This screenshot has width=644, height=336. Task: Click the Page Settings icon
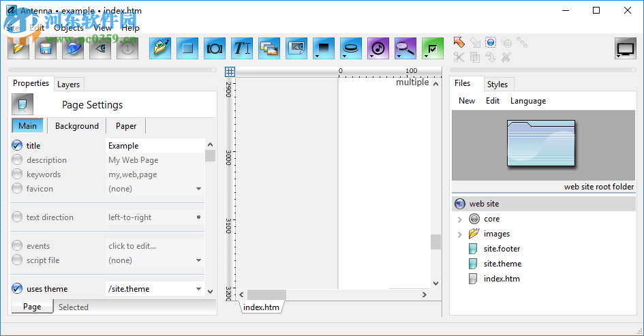tap(22, 104)
